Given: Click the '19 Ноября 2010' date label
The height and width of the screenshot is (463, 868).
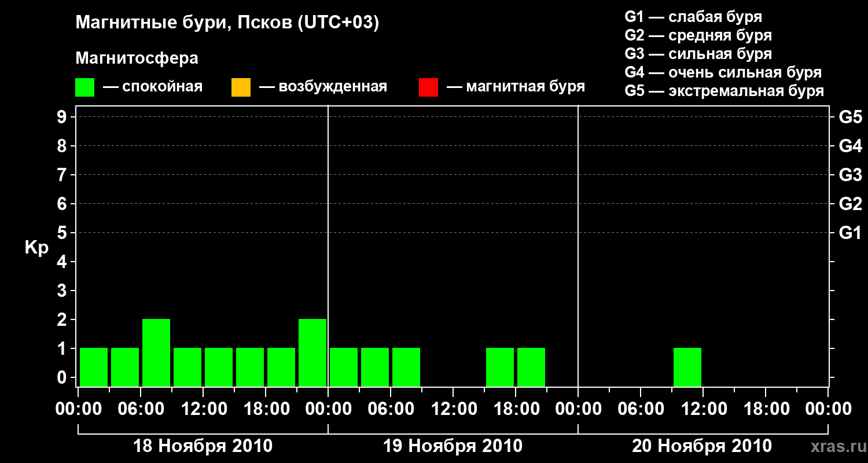Looking at the screenshot, I should [453, 446].
